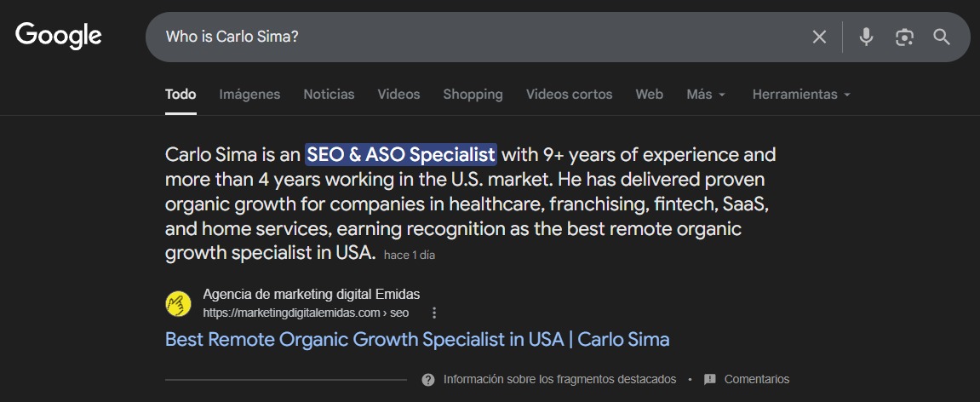
Task: Start voice search with microphone icon
Action: click(x=866, y=37)
